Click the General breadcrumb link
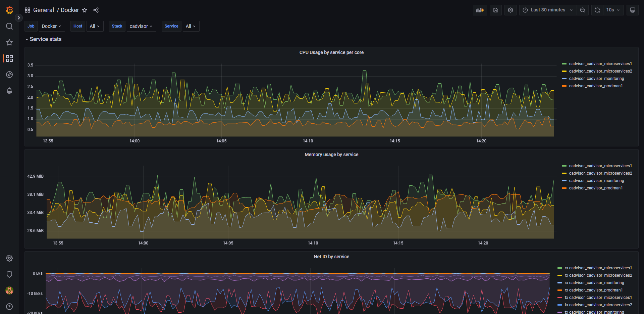This screenshot has height=314, width=644. click(44, 10)
